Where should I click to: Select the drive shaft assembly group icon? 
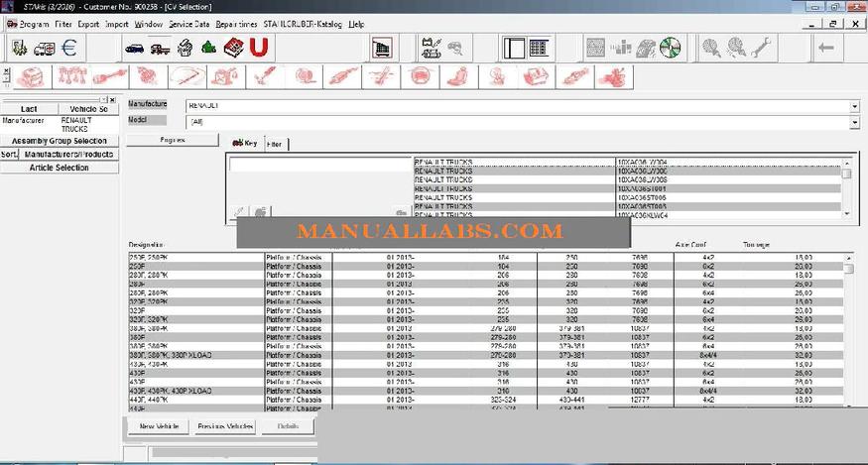click(x=109, y=77)
